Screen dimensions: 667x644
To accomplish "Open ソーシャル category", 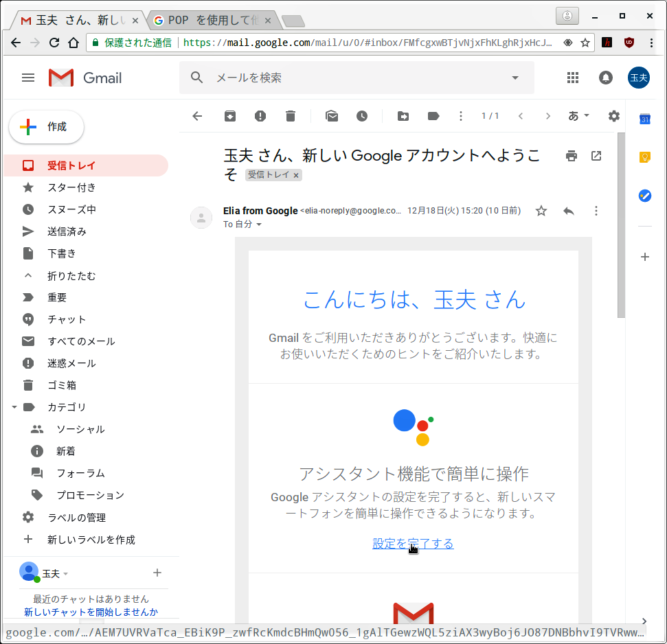I will [80, 429].
